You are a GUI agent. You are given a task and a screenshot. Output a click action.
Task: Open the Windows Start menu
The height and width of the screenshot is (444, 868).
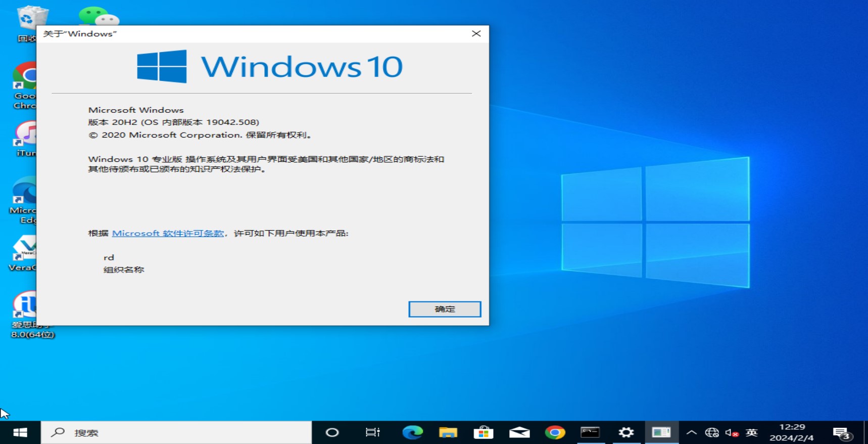coord(20,432)
